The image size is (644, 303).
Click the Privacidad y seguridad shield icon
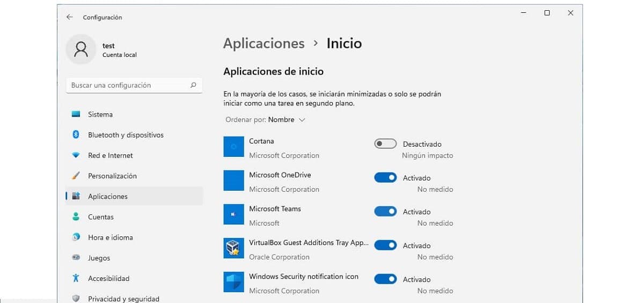point(76,299)
